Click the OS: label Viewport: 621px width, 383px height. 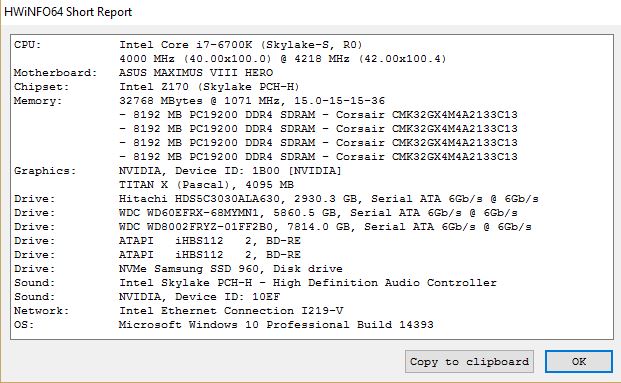pyautogui.click(x=24, y=325)
